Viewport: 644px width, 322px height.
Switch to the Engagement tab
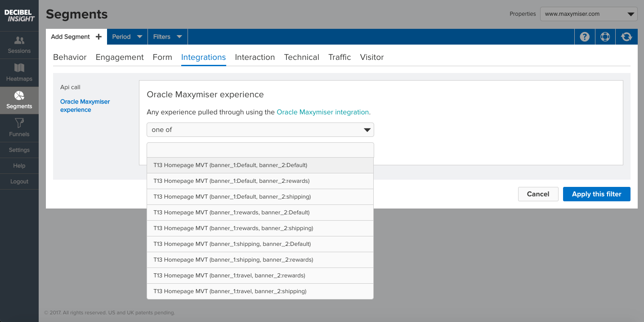tap(120, 57)
